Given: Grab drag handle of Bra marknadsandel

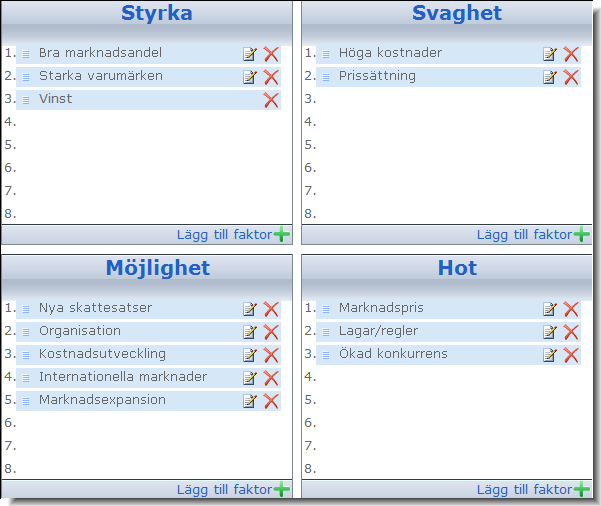Looking at the screenshot, I should click(26, 54).
